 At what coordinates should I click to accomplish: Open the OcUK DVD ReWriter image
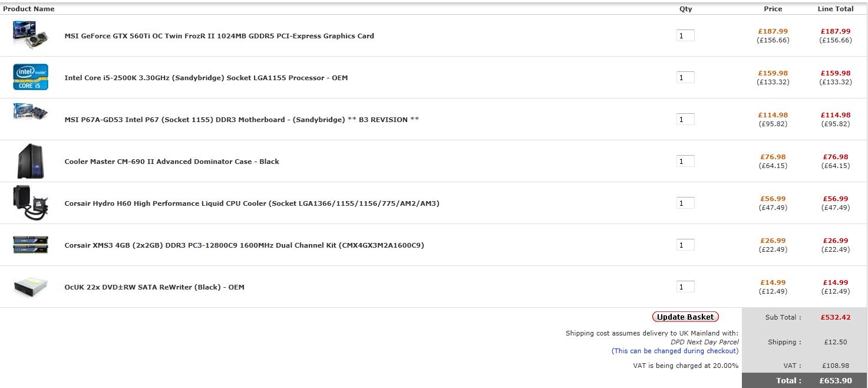pos(31,287)
